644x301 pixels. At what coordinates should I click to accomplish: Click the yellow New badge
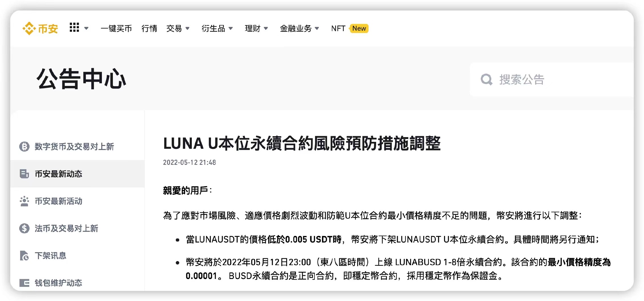pos(359,29)
